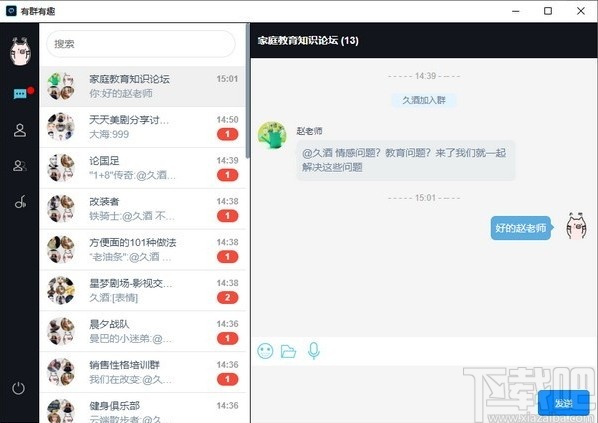Screen dimensions: 598x423
Task: Minimize the 有群有趣 window
Action: [x=516, y=11]
